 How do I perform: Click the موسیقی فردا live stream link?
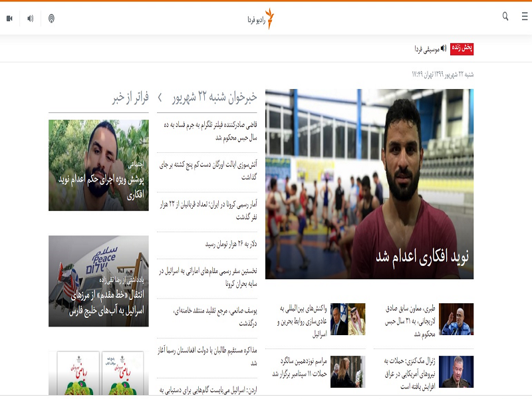pos(427,49)
